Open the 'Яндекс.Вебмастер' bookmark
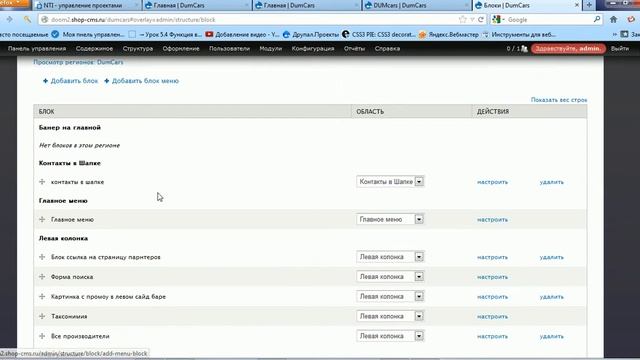The image size is (640, 360). coord(449,35)
